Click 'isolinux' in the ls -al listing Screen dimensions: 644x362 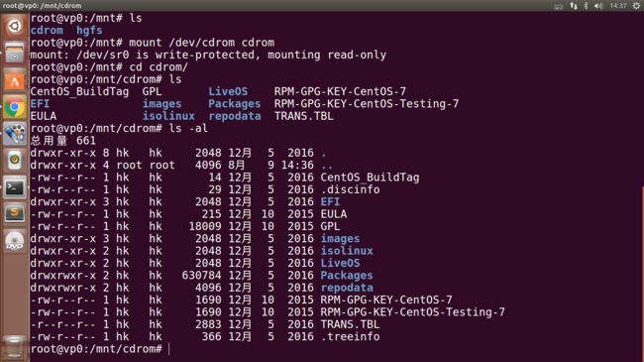point(347,251)
